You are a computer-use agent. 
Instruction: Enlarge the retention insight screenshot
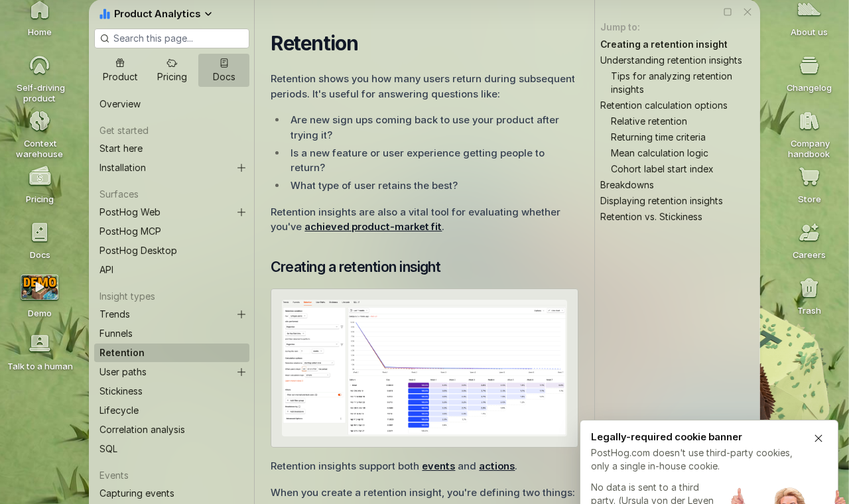424,368
